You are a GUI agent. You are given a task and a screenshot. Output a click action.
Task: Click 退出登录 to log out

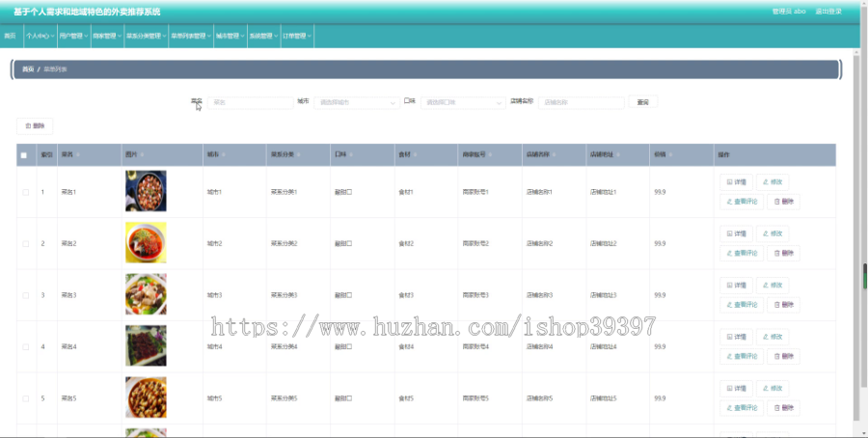tap(828, 11)
